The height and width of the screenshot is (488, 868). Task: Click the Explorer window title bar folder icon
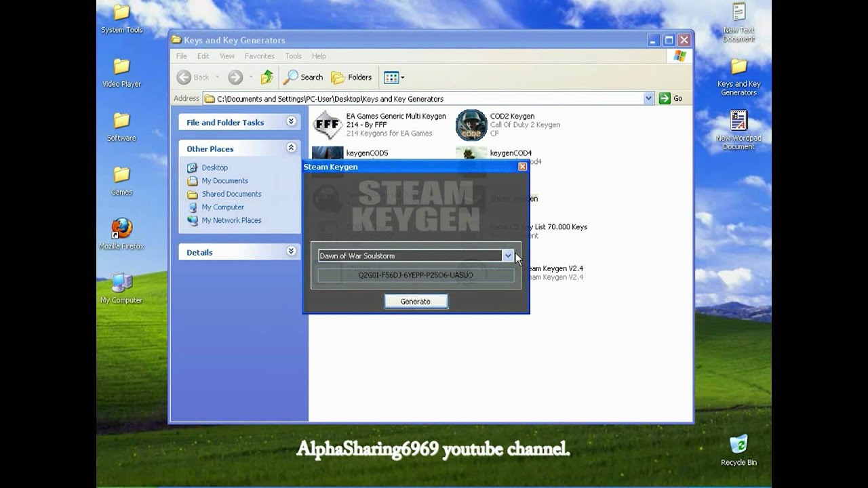177,40
